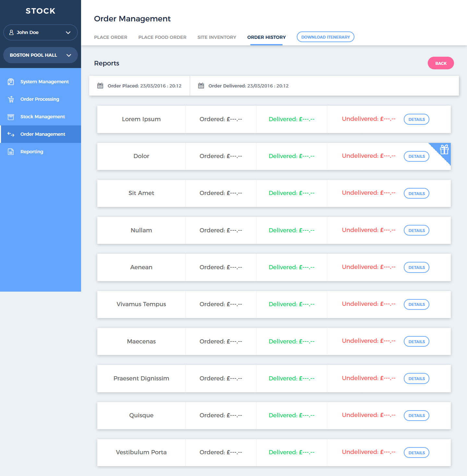The image size is (467, 476).
Task: Open the Place Food Order tab
Action: [162, 37]
